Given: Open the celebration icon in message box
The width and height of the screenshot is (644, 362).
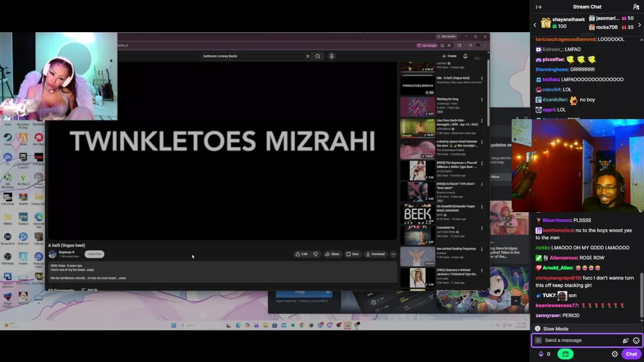Looking at the screenshot, I should click(625, 340).
